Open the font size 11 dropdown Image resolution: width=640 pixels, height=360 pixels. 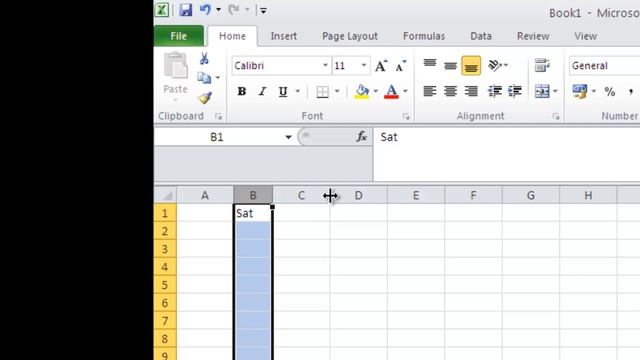[x=363, y=65]
